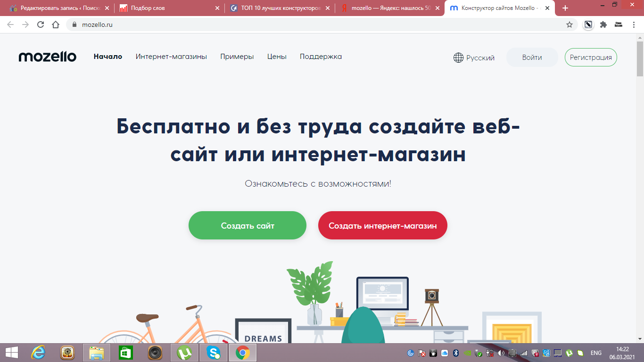The width and height of the screenshot is (644, 362).
Task: Go back with the browser back arrow
Action: (x=10, y=25)
